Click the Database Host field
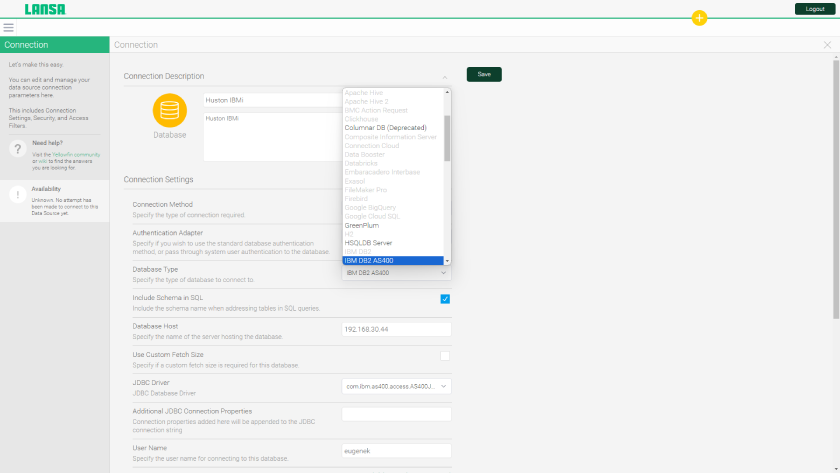 (396, 329)
